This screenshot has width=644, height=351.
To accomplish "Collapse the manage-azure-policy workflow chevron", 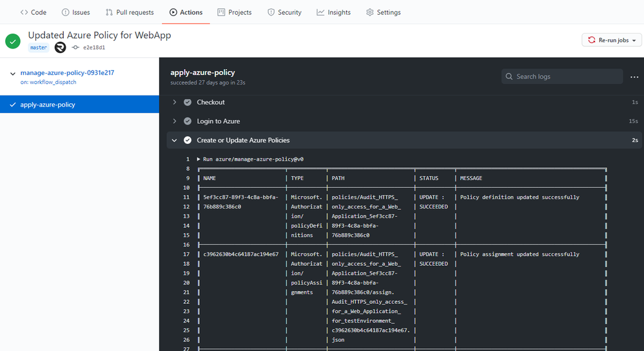I will click(x=13, y=74).
